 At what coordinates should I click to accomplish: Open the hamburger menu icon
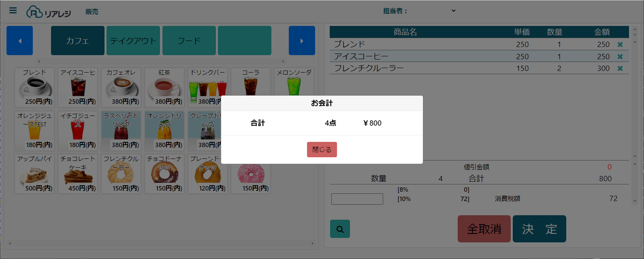[13, 11]
